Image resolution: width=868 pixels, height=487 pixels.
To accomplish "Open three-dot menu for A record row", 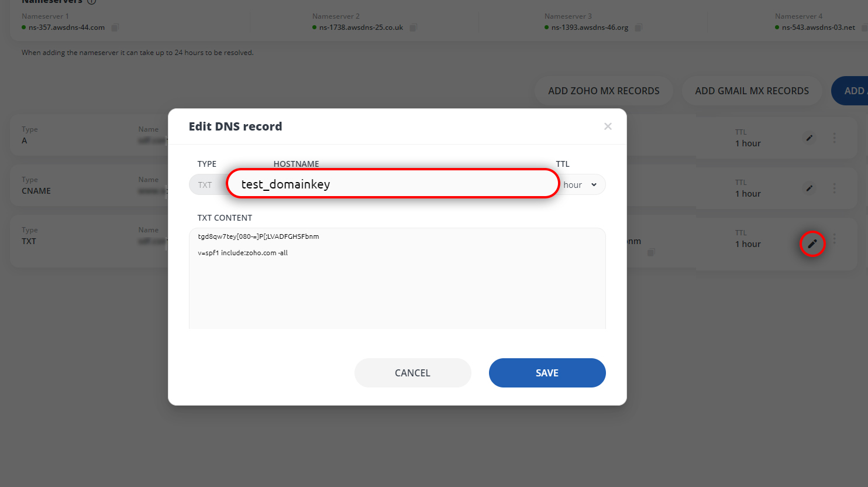I will coord(835,138).
